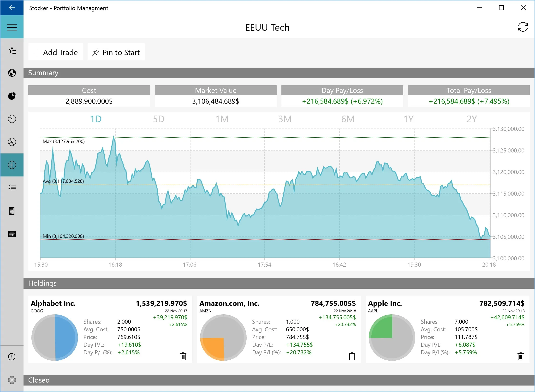Click the Pin to Start button

pyautogui.click(x=116, y=52)
